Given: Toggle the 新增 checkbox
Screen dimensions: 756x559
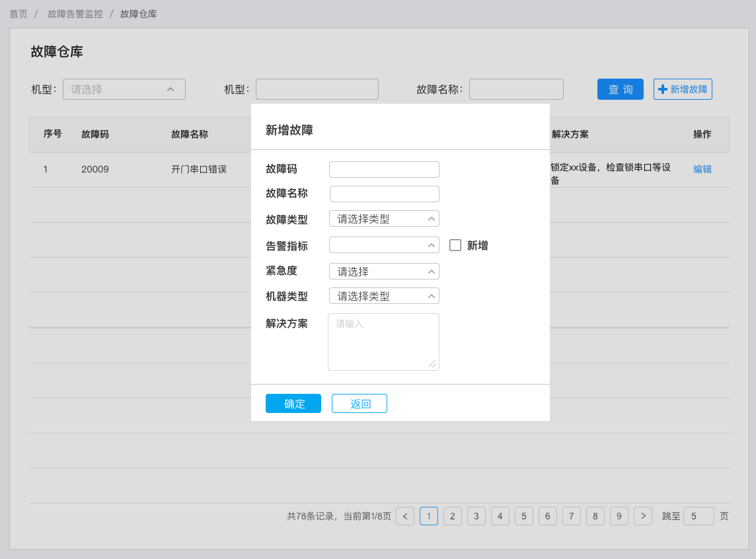Looking at the screenshot, I should pyautogui.click(x=455, y=245).
